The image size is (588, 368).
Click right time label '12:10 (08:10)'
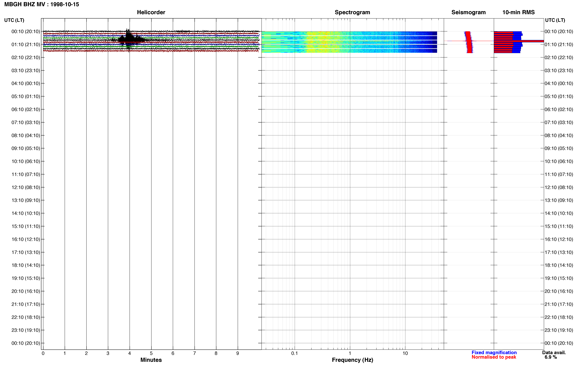pyautogui.click(x=559, y=187)
